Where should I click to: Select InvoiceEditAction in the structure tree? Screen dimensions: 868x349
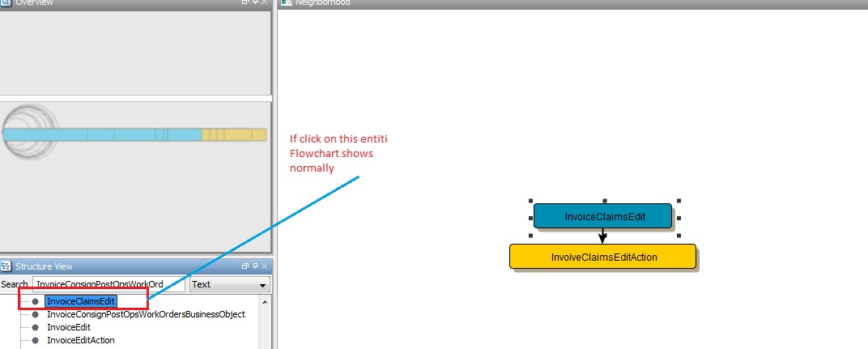(80, 340)
